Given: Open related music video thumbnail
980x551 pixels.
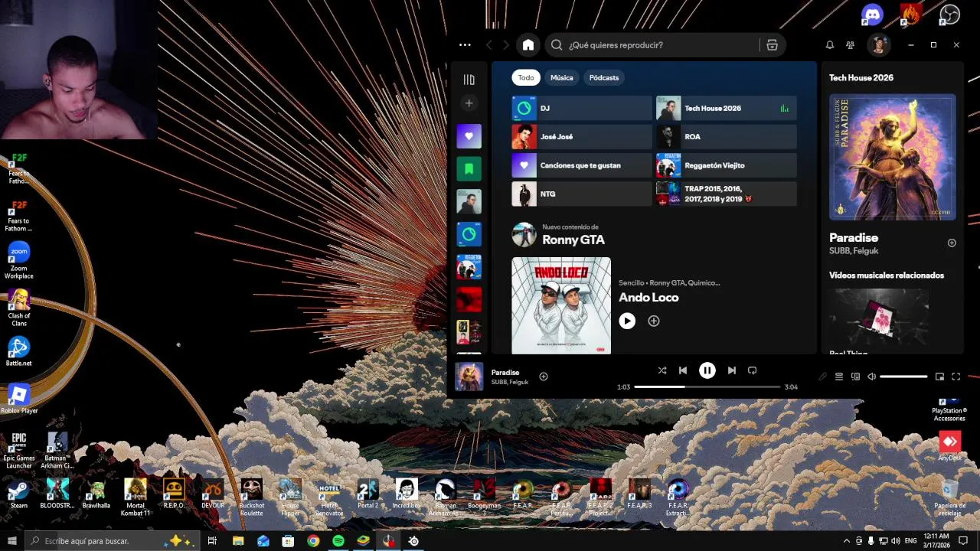Looking at the screenshot, I should point(879,316).
